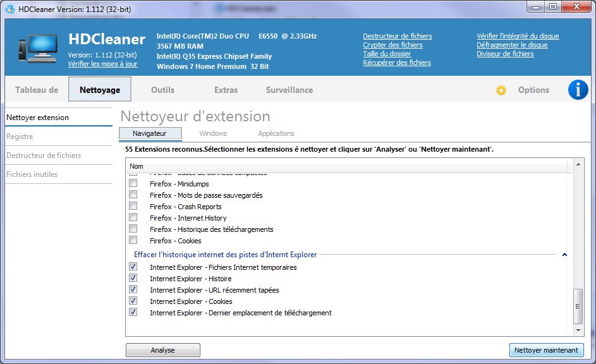This screenshot has width=596, height=364.
Task: Uncheck Internet Explorer - Fichiers Internet temporaires
Action: [133, 267]
